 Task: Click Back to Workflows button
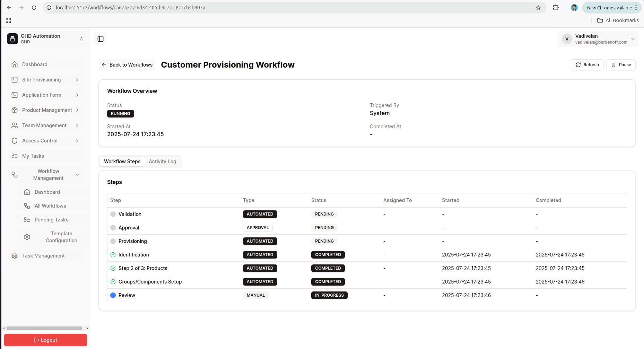point(127,65)
